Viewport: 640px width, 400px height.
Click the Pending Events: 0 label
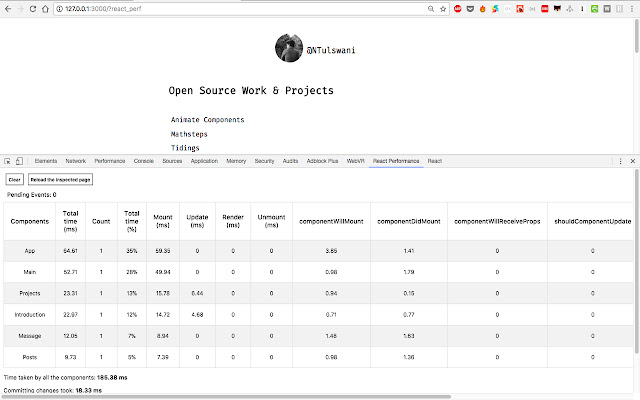click(31, 195)
